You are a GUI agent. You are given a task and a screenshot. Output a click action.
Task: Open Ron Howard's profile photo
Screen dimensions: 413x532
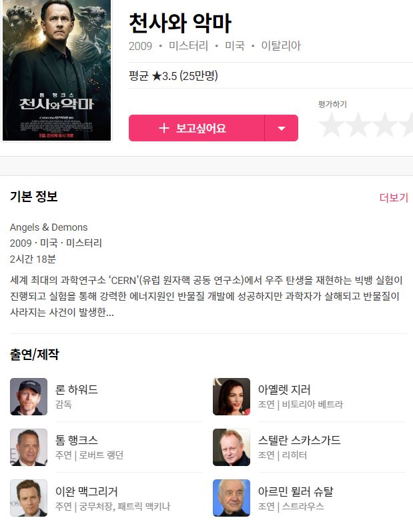click(29, 397)
